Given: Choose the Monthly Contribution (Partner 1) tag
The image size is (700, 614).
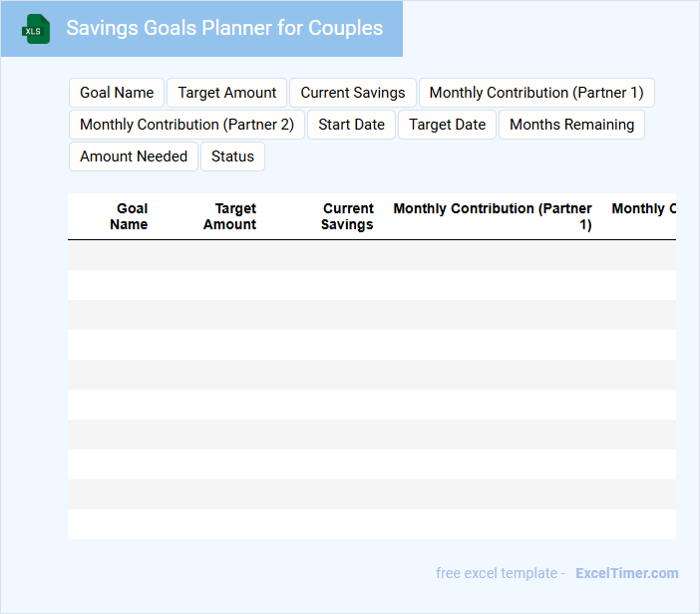Looking at the screenshot, I should pyautogui.click(x=536, y=93).
